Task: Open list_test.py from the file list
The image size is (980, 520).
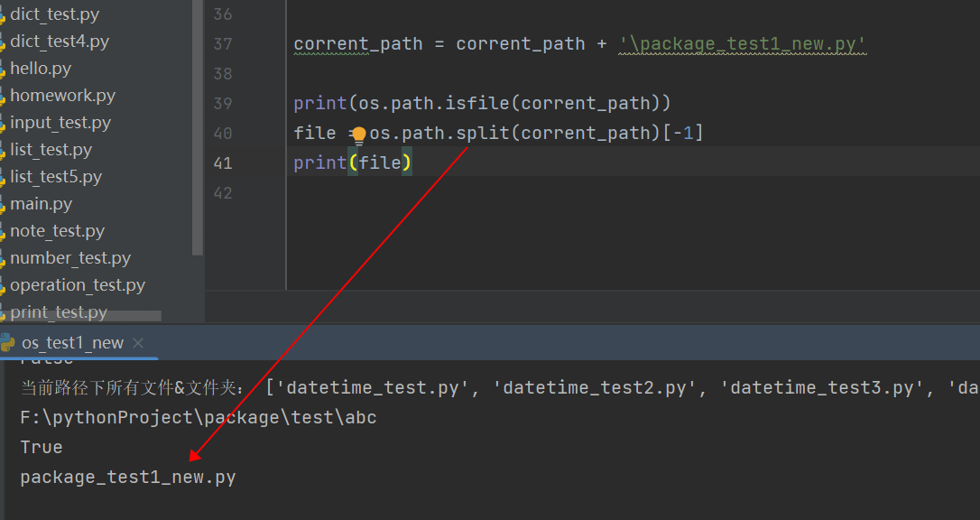Action: [51, 150]
